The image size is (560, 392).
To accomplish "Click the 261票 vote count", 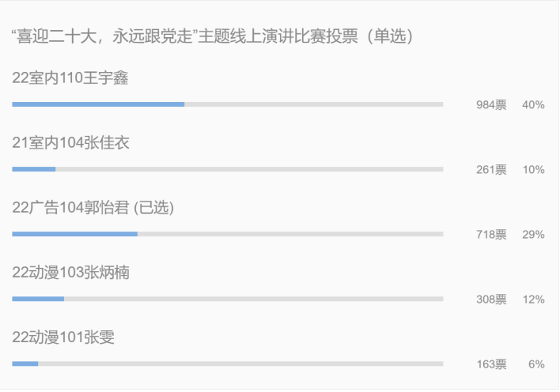I will coord(491,170).
